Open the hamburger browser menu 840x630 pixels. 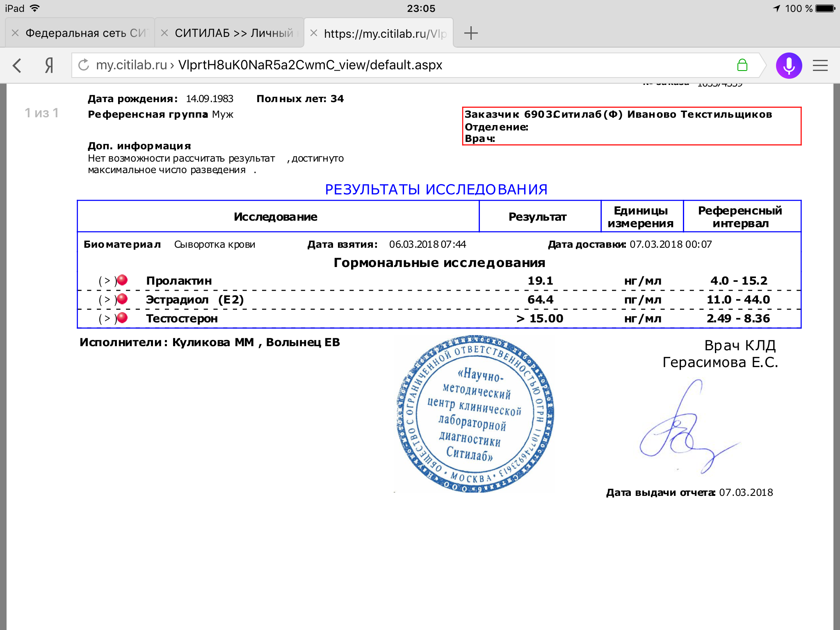point(820,65)
